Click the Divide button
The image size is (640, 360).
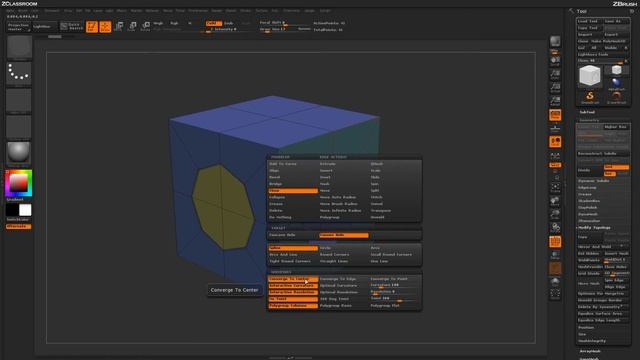(590, 170)
